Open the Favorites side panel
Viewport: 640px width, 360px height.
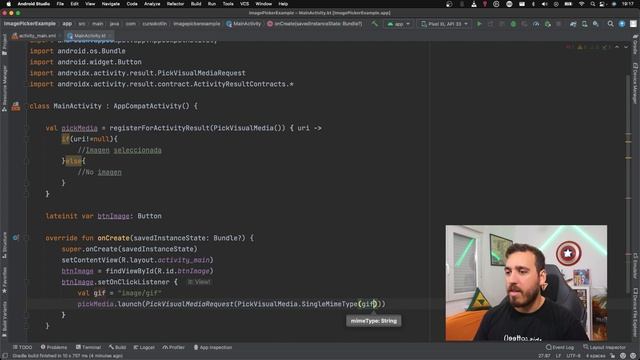tap(4, 280)
